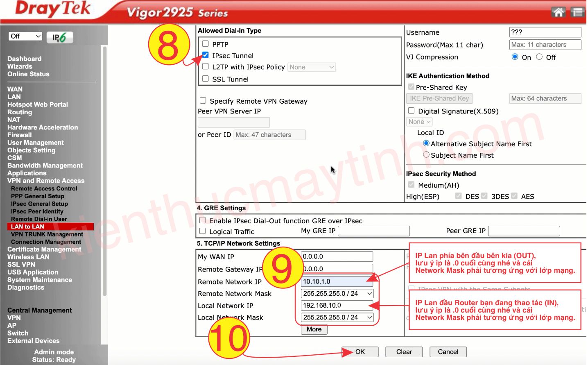The width and height of the screenshot is (588, 365).
Task: Uncheck the IPsec Tunnel checkbox
Action: point(206,55)
